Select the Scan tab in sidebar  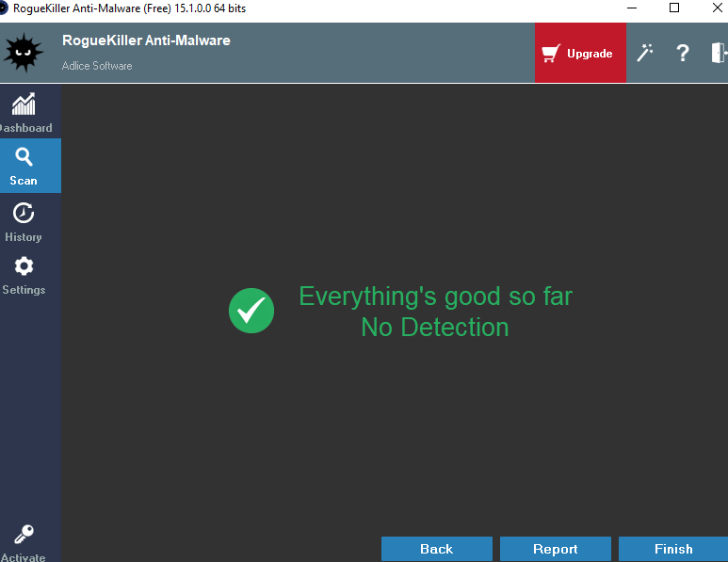[30, 166]
